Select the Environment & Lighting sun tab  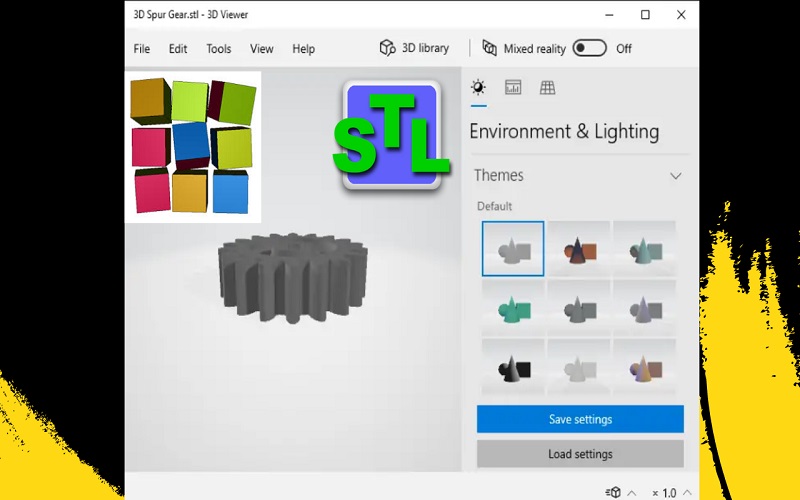[478, 87]
